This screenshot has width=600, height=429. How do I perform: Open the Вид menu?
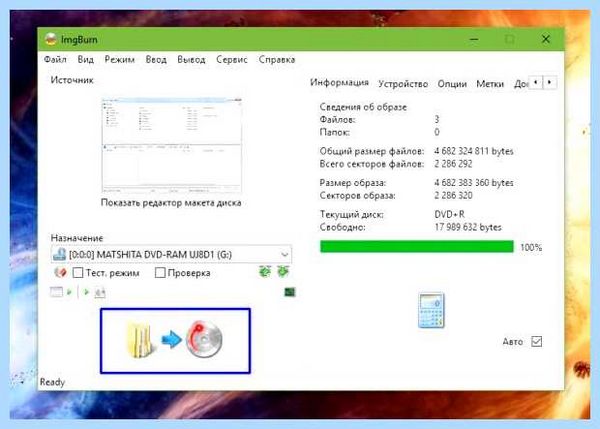point(85,60)
